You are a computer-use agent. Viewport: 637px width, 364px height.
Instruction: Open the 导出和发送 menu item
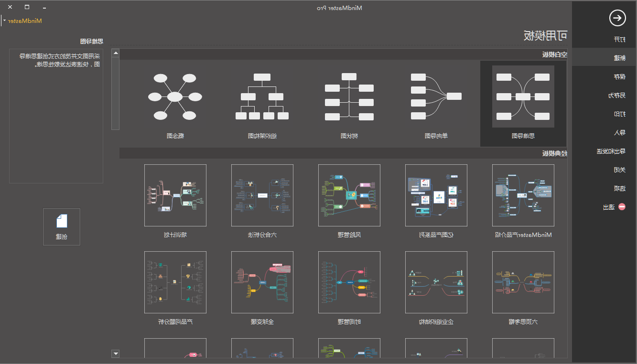[611, 151]
